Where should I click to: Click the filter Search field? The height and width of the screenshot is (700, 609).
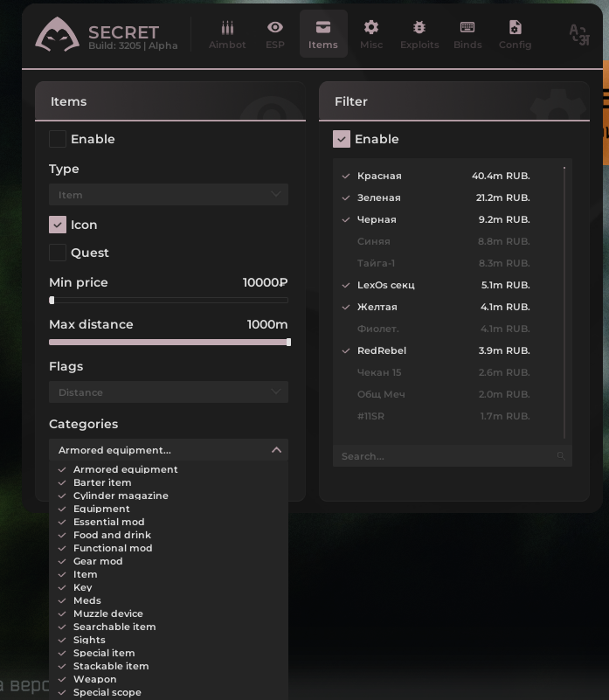444,456
